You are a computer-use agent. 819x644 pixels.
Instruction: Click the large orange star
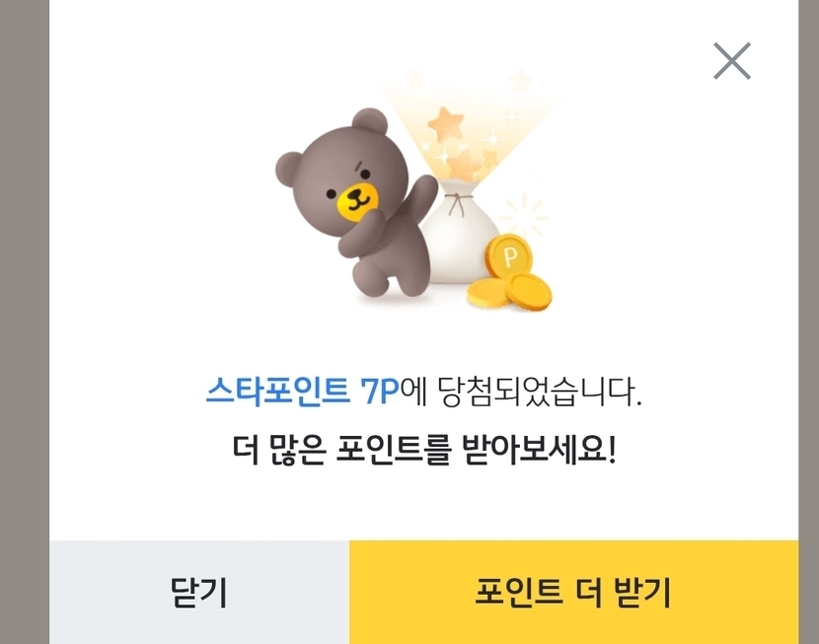click(446, 124)
